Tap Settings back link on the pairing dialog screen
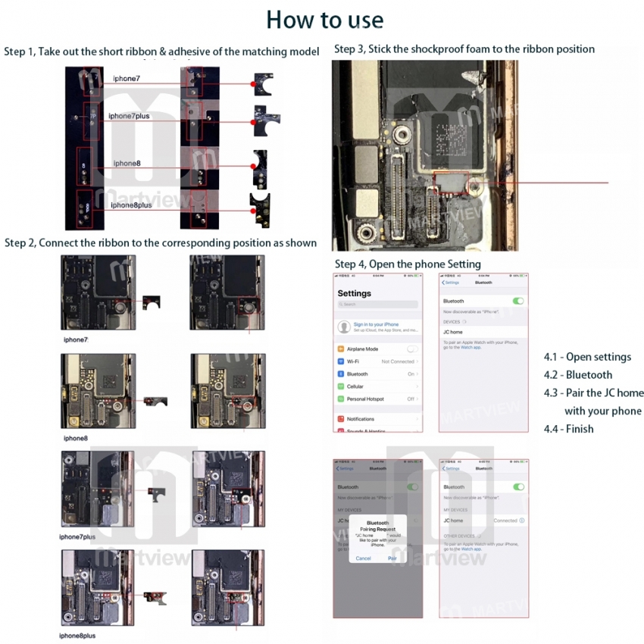Viewport: 644px width, 644px height. pyautogui.click(x=345, y=469)
